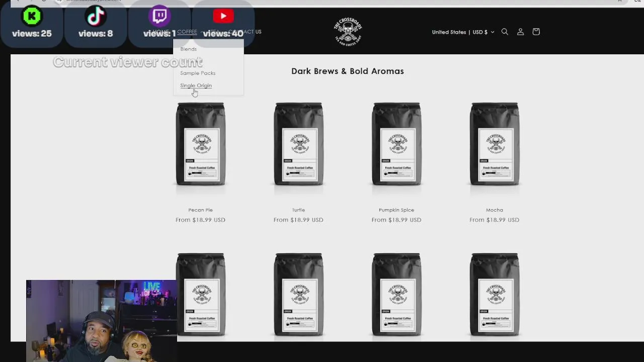The image size is (644, 362).
Task: Open the Pumpkin Spice product link
Action: pos(396,210)
